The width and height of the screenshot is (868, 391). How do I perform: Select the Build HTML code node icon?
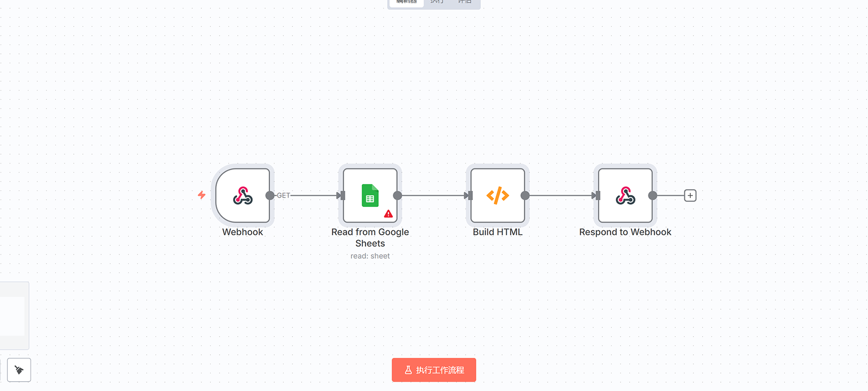click(498, 195)
